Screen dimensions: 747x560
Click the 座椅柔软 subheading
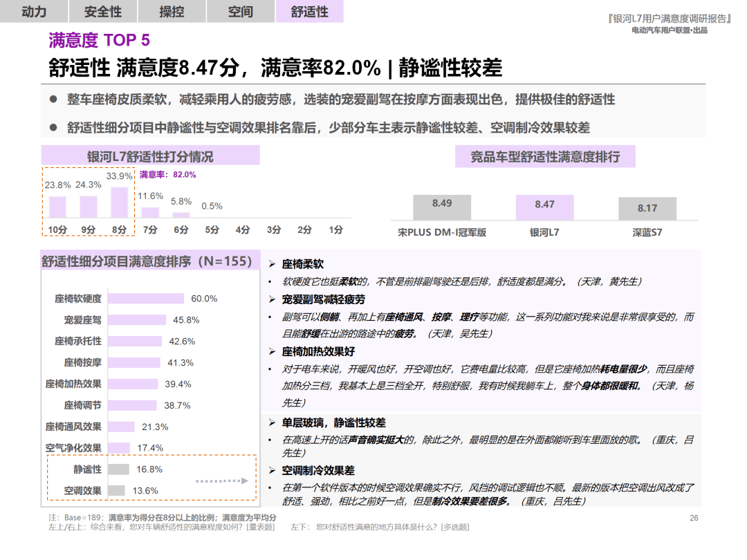(x=302, y=264)
